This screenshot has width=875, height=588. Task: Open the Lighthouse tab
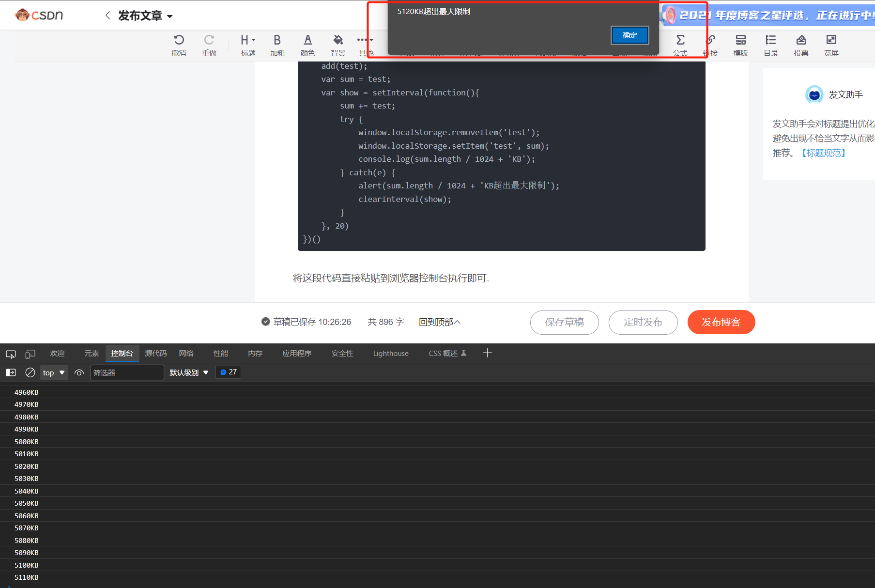pos(391,354)
